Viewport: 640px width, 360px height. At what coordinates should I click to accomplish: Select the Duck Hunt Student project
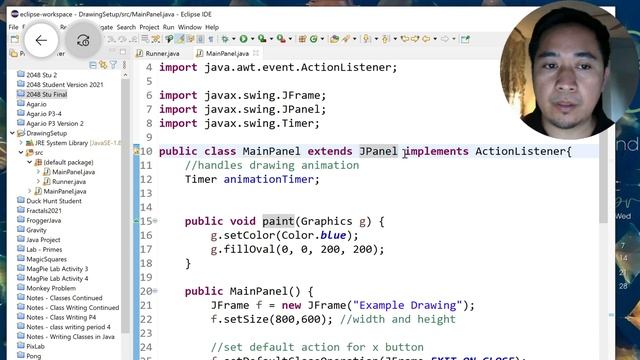click(x=54, y=201)
